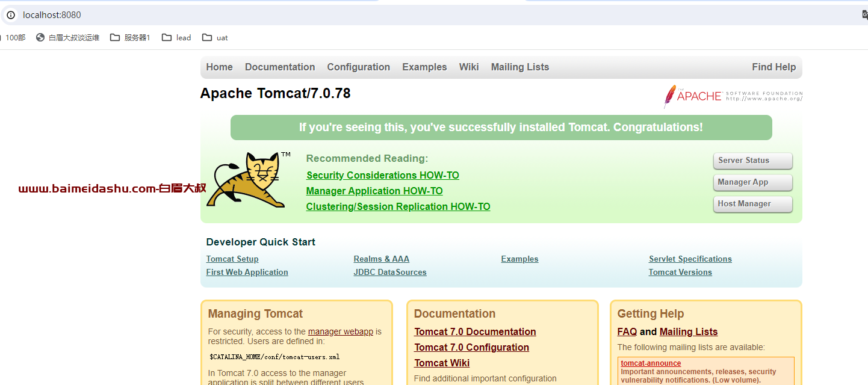
Task: Open the 服务器1 bookmark folder
Action: click(130, 37)
